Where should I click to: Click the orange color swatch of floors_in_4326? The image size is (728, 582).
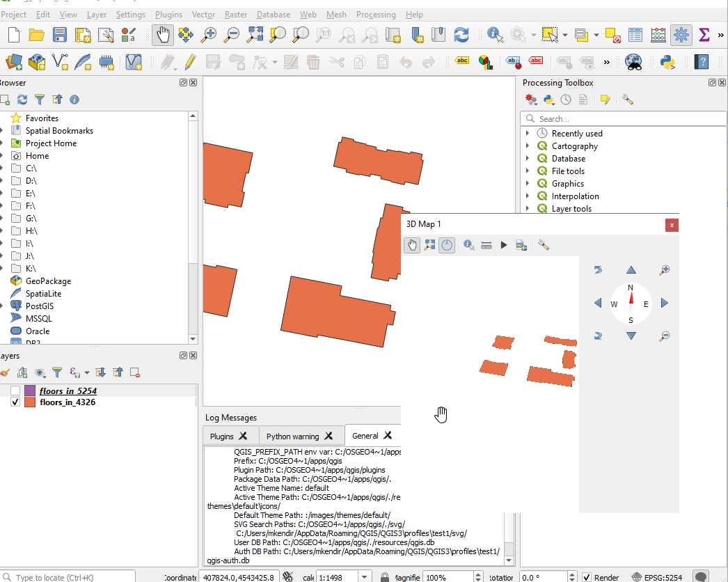(x=29, y=402)
